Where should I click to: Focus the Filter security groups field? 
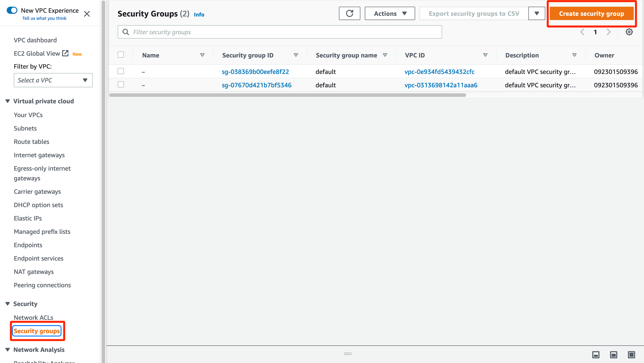click(280, 32)
